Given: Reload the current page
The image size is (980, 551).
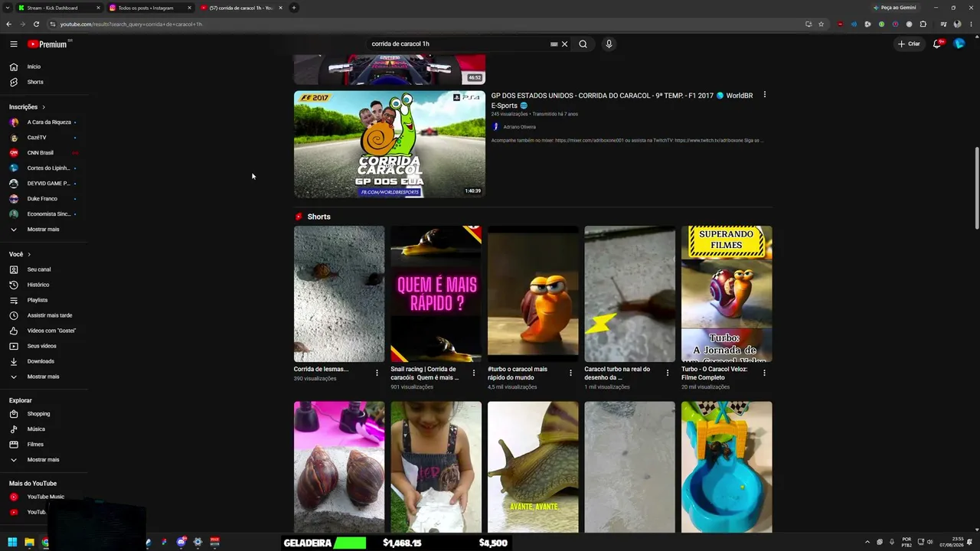Looking at the screenshot, I should 36,24.
